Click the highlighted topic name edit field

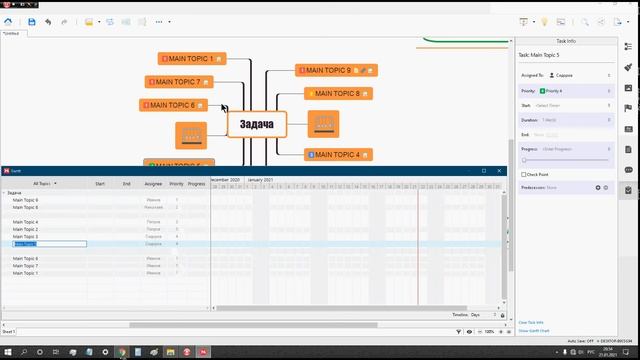coord(50,244)
